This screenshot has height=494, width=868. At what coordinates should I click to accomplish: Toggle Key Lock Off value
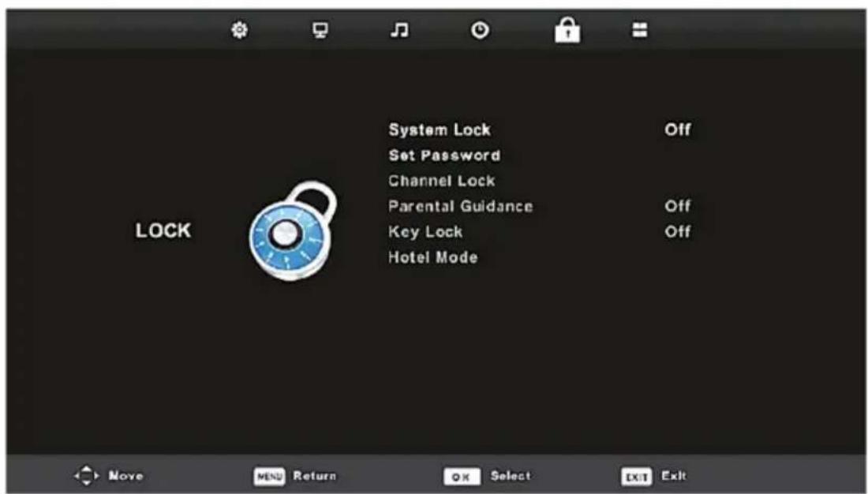tap(678, 231)
